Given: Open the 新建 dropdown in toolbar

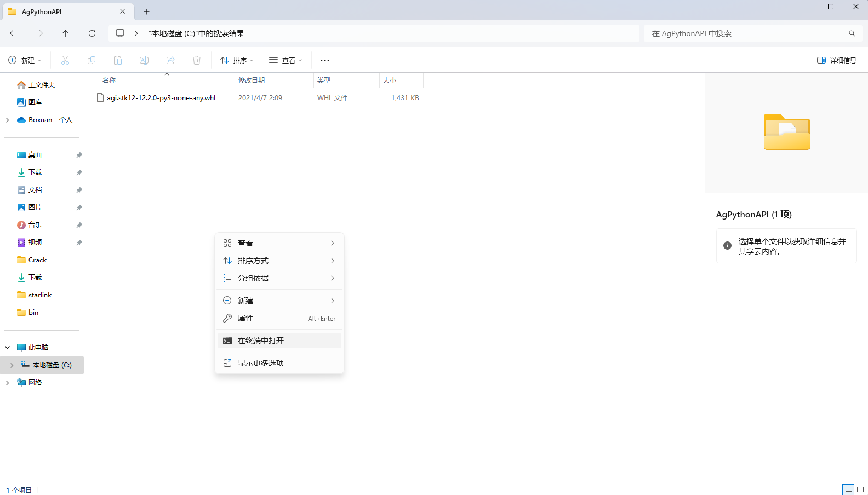Looking at the screenshot, I should [25, 60].
